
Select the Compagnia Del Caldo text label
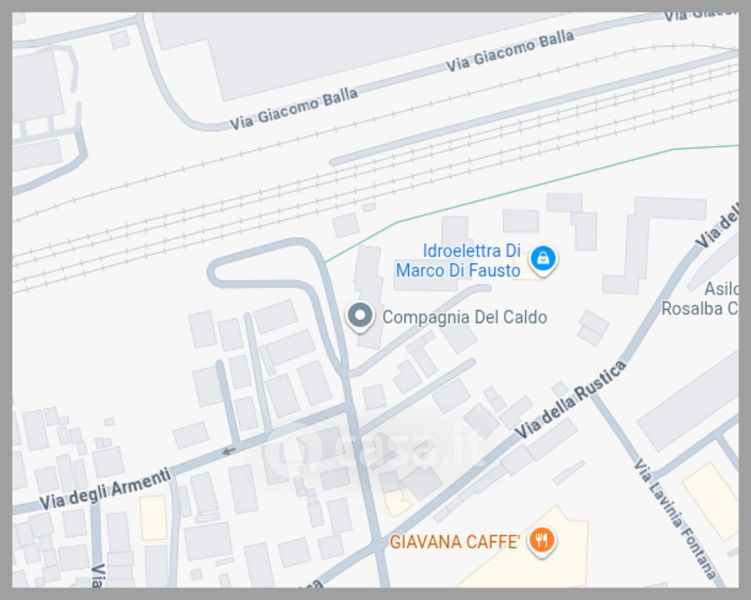[x=465, y=317]
